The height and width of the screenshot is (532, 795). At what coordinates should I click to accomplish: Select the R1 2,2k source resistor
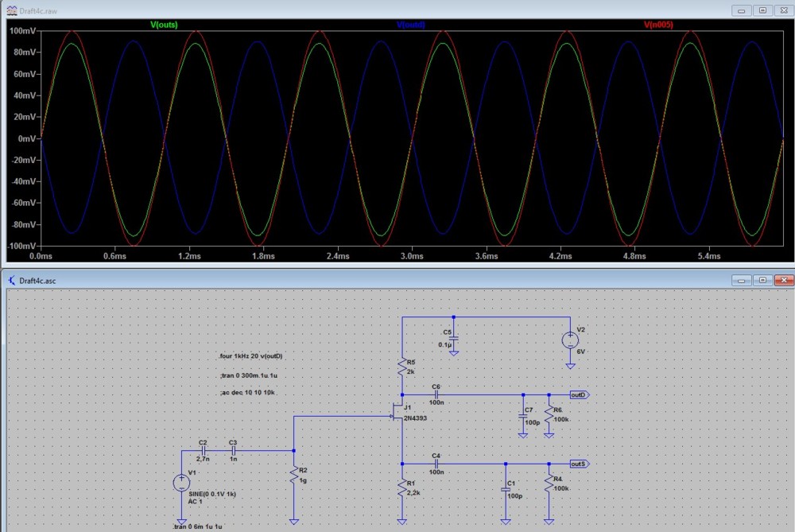[403, 488]
